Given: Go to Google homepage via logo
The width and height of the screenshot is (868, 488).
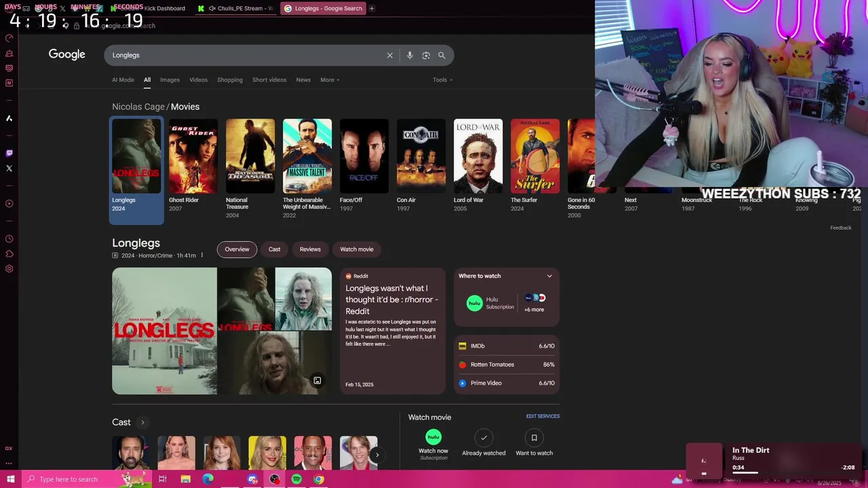Looking at the screenshot, I should 66,55.
